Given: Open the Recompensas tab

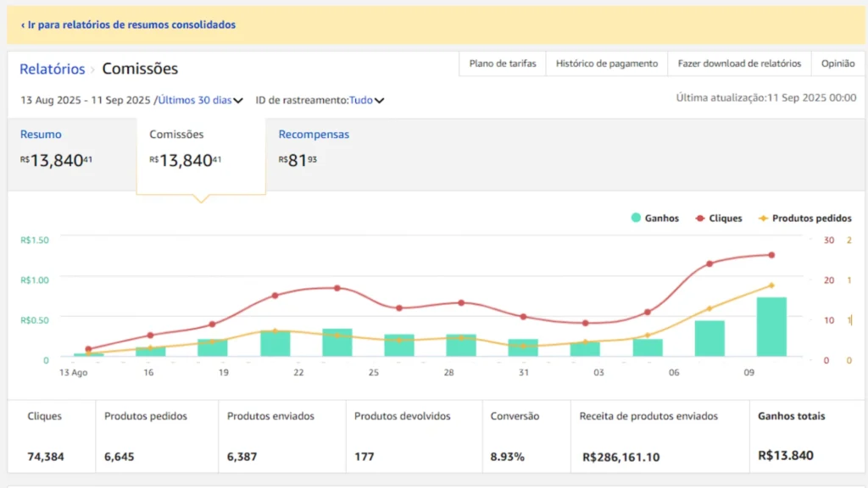Looking at the screenshot, I should point(314,135).
